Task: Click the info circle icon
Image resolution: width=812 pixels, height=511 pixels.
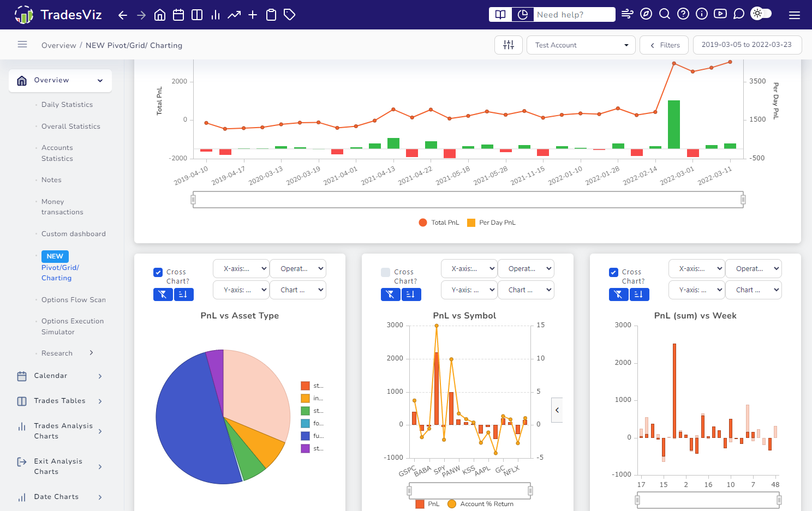Action: (702, 14)
